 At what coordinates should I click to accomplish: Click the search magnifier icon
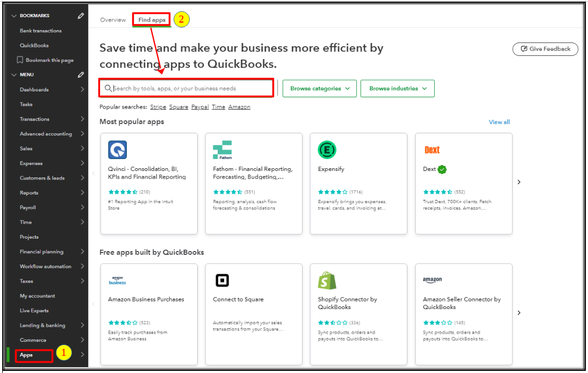(x=108, y=88)
